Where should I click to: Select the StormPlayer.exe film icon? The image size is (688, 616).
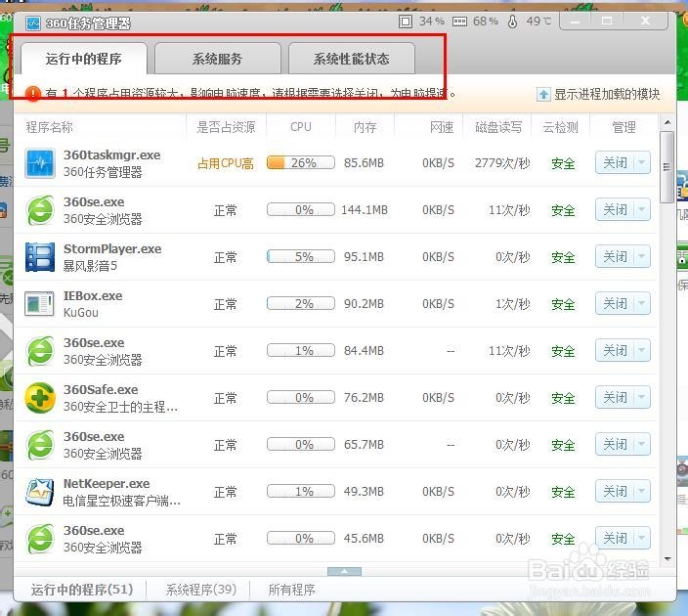pyautogui.click(x=40, y=257)
